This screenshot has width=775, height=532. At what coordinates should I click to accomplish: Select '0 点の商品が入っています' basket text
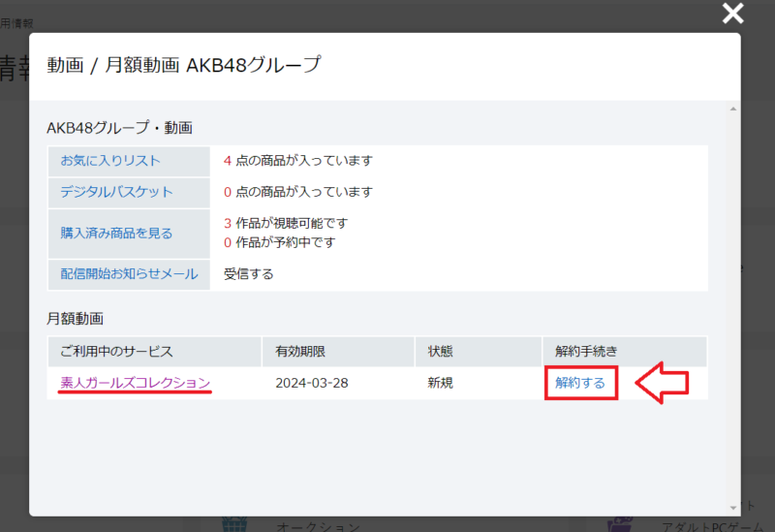point(298,192)
